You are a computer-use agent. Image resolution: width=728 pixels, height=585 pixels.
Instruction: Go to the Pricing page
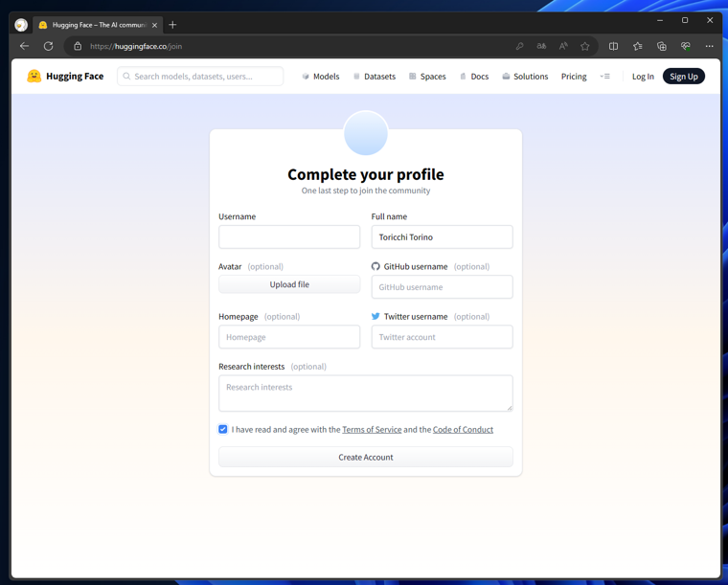[x=574, y=76]
